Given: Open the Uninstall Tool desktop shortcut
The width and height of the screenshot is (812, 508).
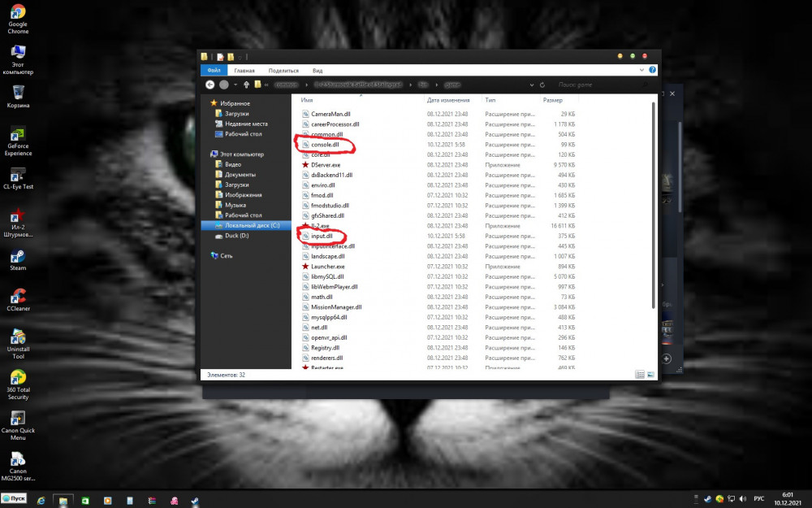Looking at the screenshot, I should [x=18, y=344].
